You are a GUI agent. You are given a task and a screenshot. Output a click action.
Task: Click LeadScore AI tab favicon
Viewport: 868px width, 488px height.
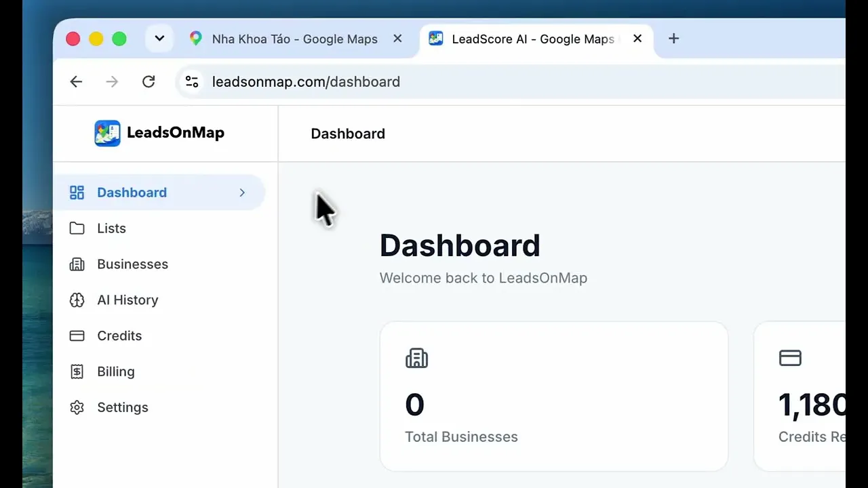436,39
